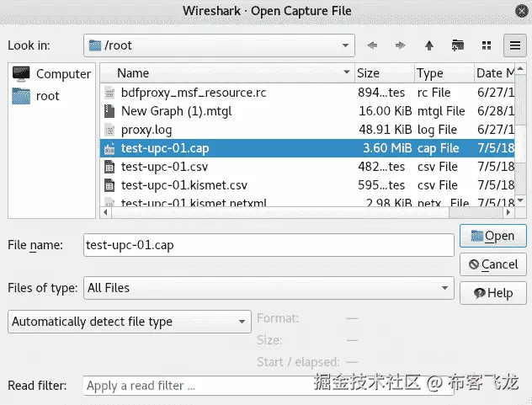Select file name bdfproxy_msf_resource.rc
Viewport: 532px width, 405px height.
click(194, 93)
